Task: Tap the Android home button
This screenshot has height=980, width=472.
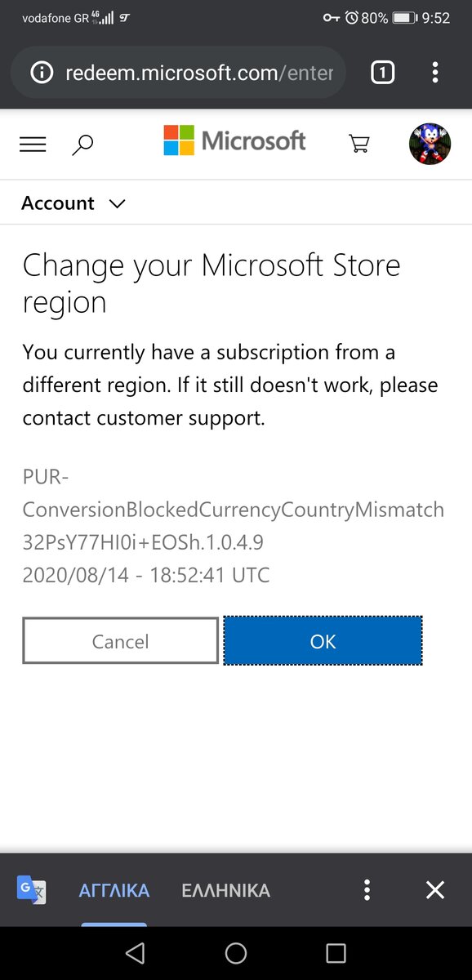Action: point(236,953)
